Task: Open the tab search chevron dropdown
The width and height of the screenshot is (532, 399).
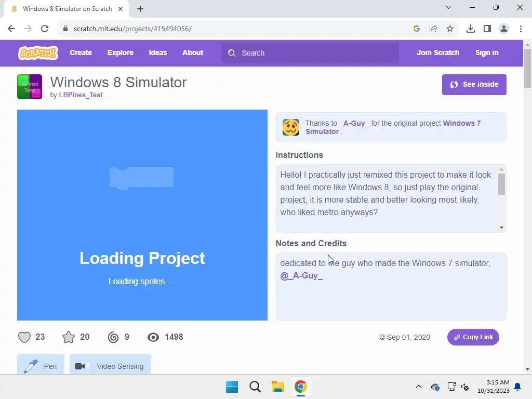Action: 448,7
